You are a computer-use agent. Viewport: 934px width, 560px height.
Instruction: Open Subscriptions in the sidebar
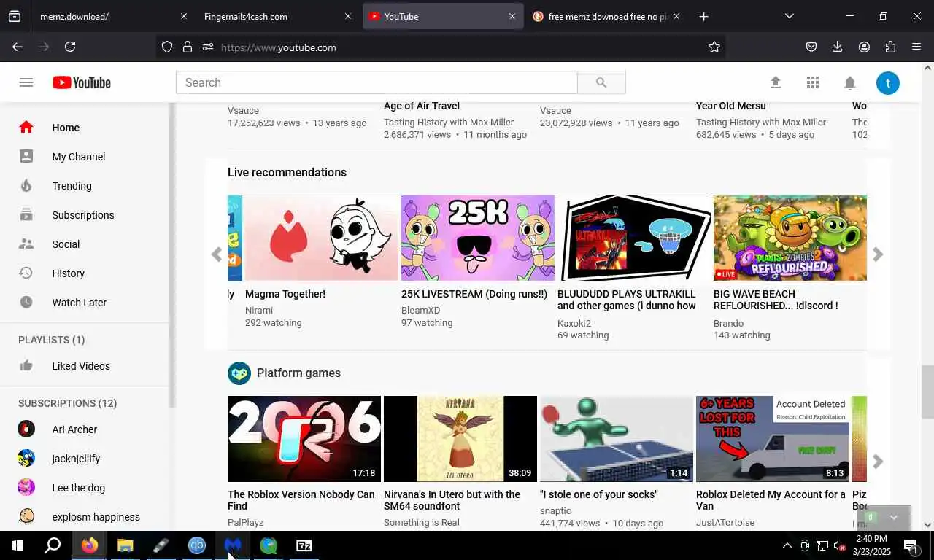(85, 215)
